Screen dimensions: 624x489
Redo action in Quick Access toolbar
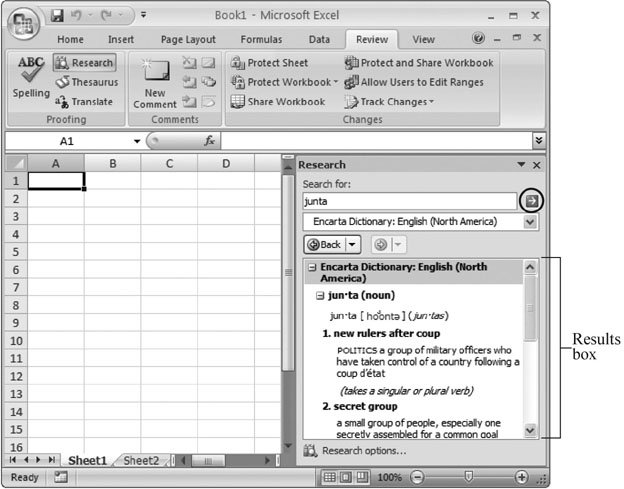107,16
